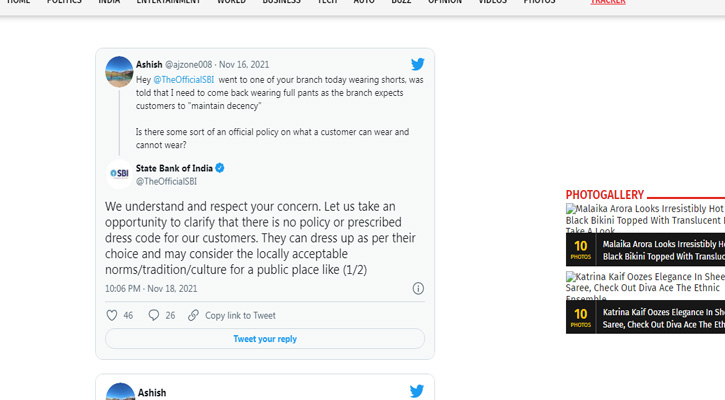Screen dimensions: 725x400
Task: Click the reply speech bubble icon
Action: click(154, 315)
